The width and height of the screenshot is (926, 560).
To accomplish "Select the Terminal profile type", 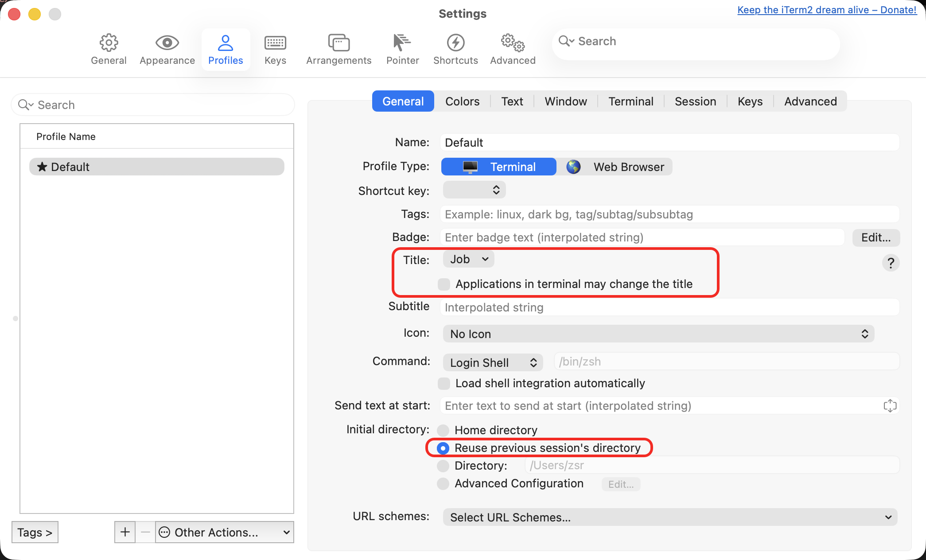I will [x=499, y=167].
